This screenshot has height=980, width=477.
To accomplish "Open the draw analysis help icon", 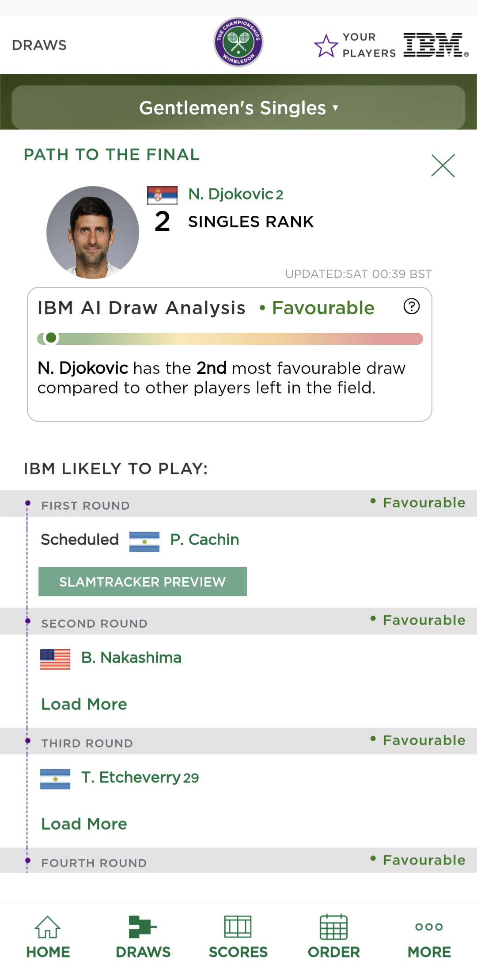I will [x=412, y=306].
